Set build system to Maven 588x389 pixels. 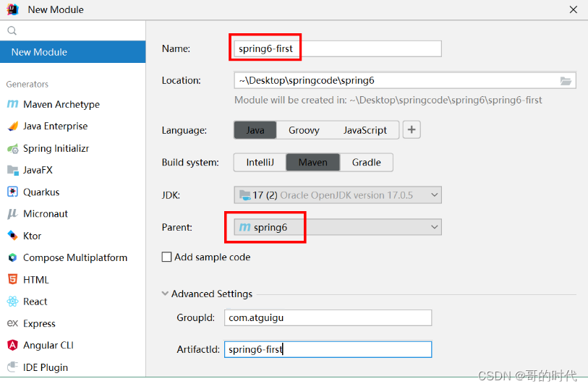pos(312,162)
